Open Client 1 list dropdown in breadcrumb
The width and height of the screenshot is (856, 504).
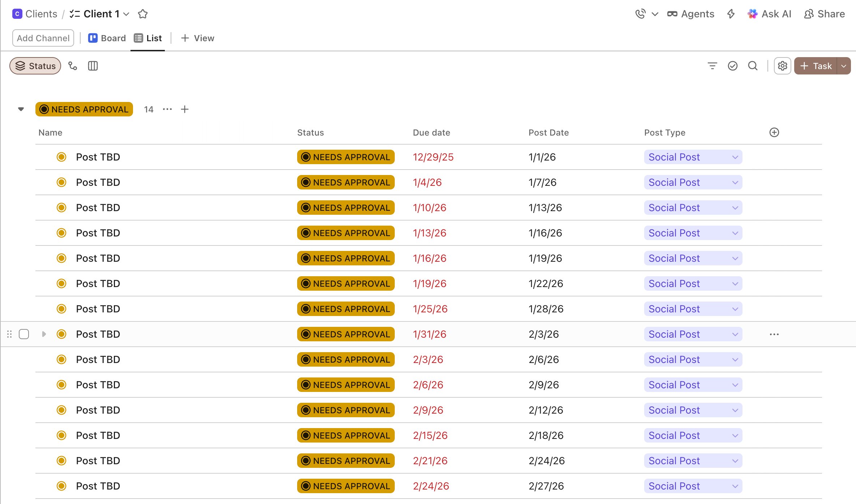pyautogui.click(x=126, y=14)
